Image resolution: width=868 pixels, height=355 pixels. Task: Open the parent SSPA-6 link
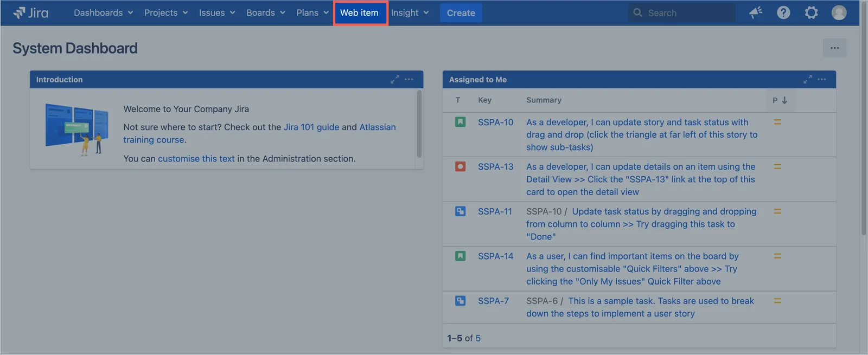tap(541, 301)
